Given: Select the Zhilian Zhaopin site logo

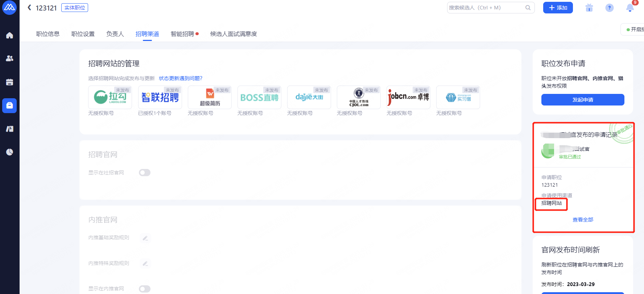Looking at the screenshot, I should (x=160, y=97).
